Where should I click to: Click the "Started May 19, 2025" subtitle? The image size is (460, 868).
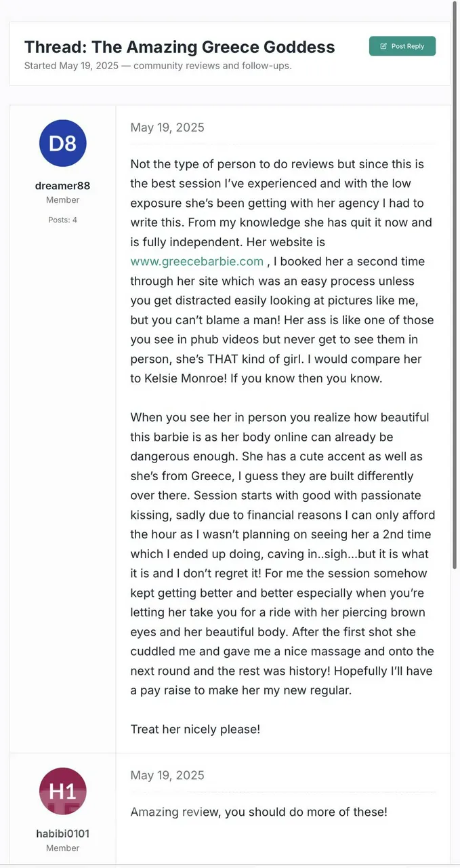pyautogui.click(x=158, y=66)
